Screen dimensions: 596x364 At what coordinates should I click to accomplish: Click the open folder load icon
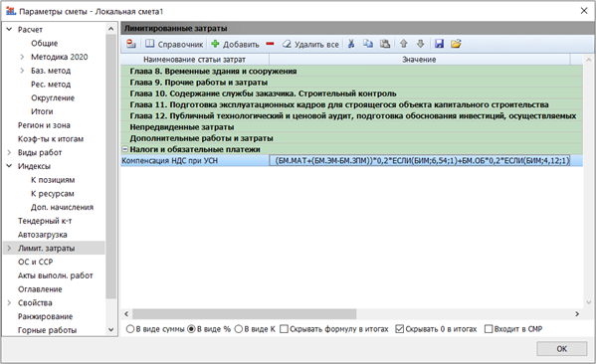tap(456, 44)
